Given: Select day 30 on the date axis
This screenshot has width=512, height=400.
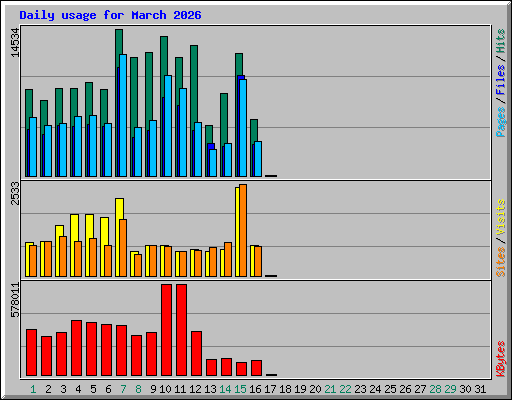Looking at the screenshot, I should tap(465, 389).
